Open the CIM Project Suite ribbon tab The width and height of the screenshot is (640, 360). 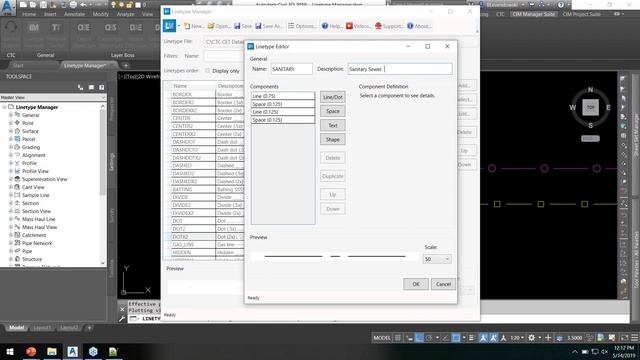(581, 14)
